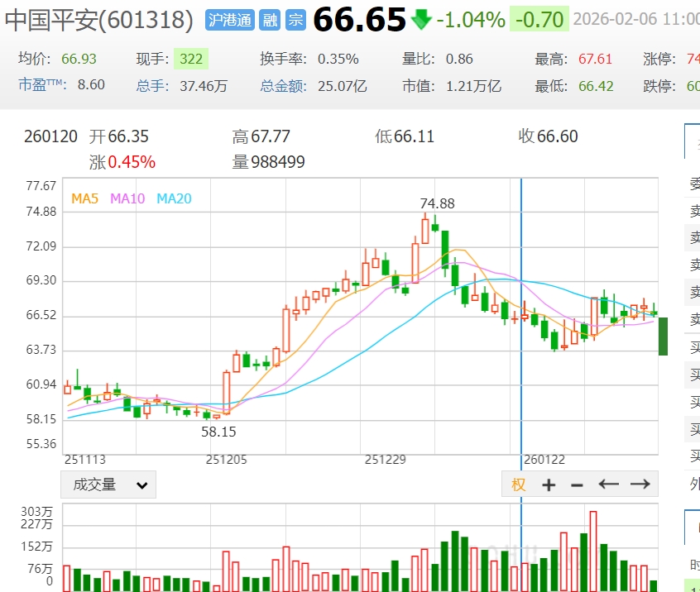Click the 251229 date axis label
This screenshot has width=700, height=592.
tap(386, 460)
